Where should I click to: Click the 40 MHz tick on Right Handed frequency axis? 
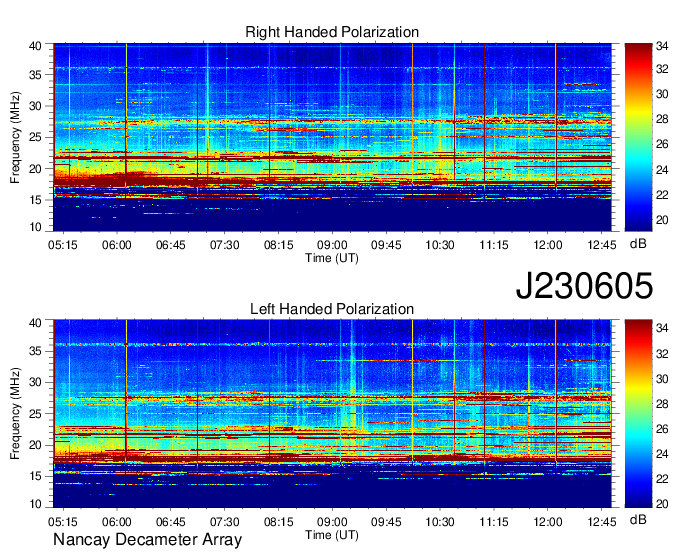pos(35,46)
